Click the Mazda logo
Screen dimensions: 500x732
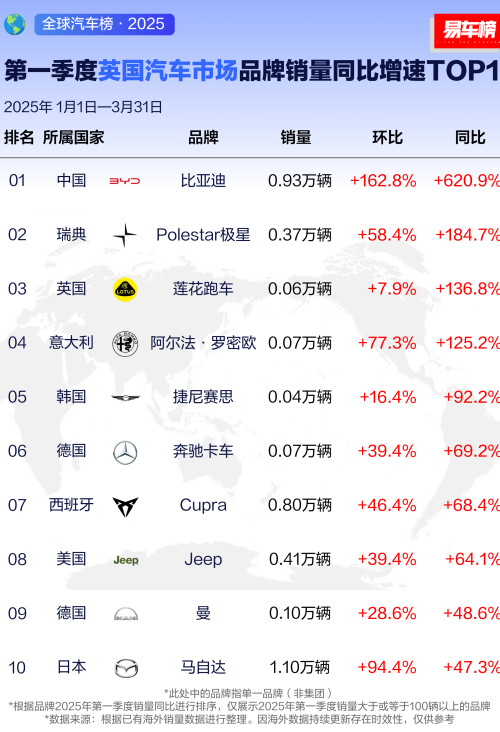click(x=126, y=668)
